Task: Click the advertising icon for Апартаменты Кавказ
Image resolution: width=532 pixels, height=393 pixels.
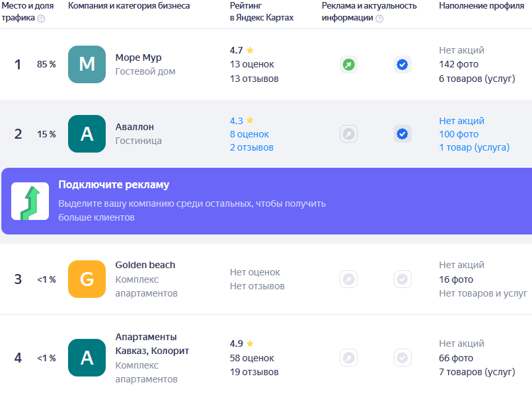Action: (348, 358)
